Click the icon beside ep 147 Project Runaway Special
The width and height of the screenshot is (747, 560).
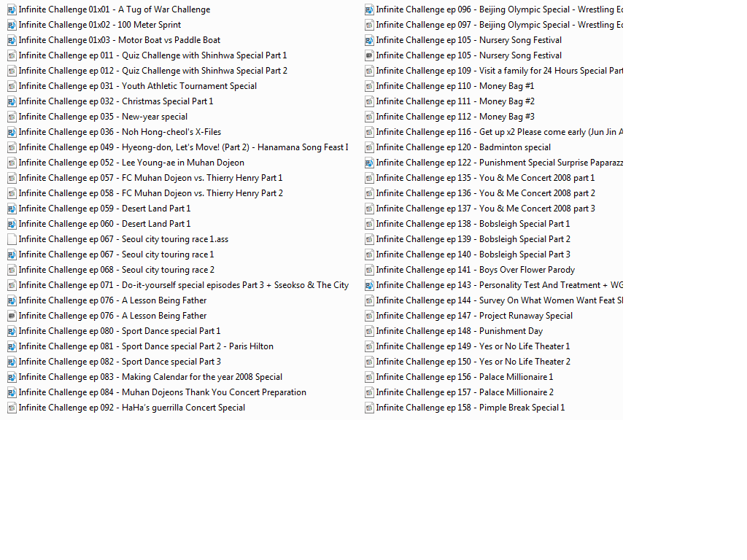pyautogui.click(x=369, y=316)
